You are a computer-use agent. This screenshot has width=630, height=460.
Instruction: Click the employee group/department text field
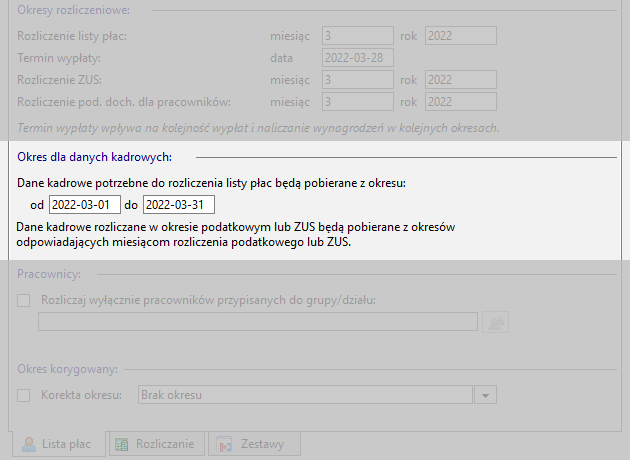pos(258,321)
